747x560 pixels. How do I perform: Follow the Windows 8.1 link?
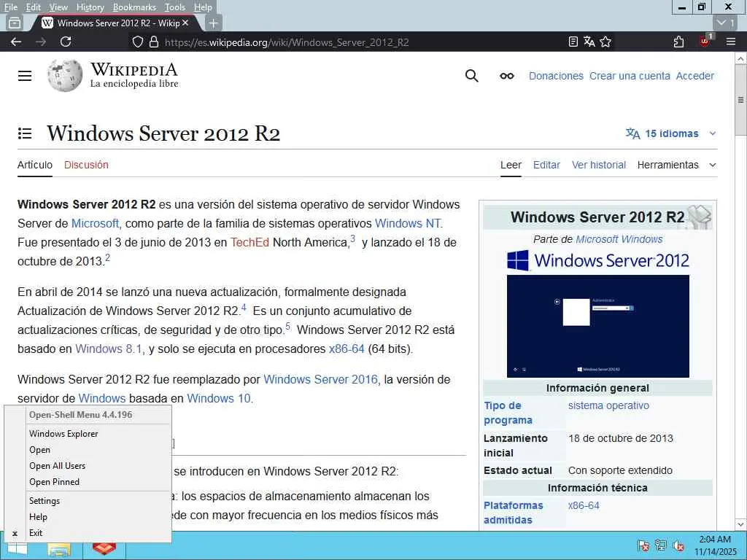coord(109,349)
